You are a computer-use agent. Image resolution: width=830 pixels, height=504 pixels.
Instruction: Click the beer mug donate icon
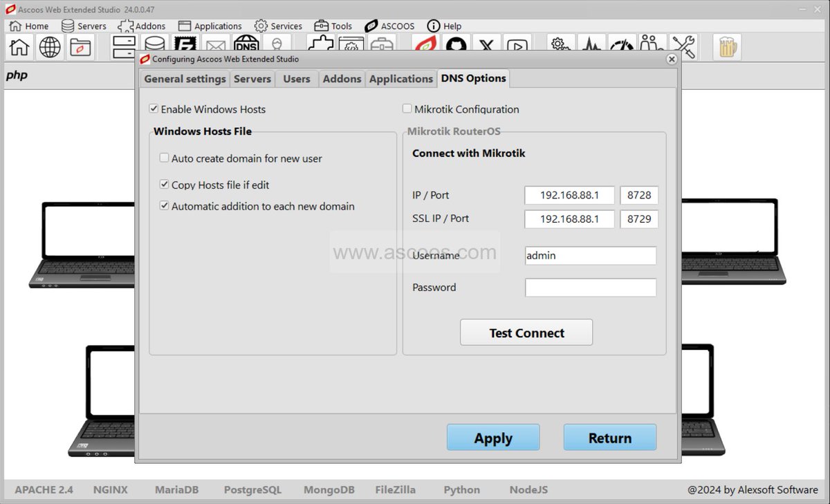pos(727,47)
